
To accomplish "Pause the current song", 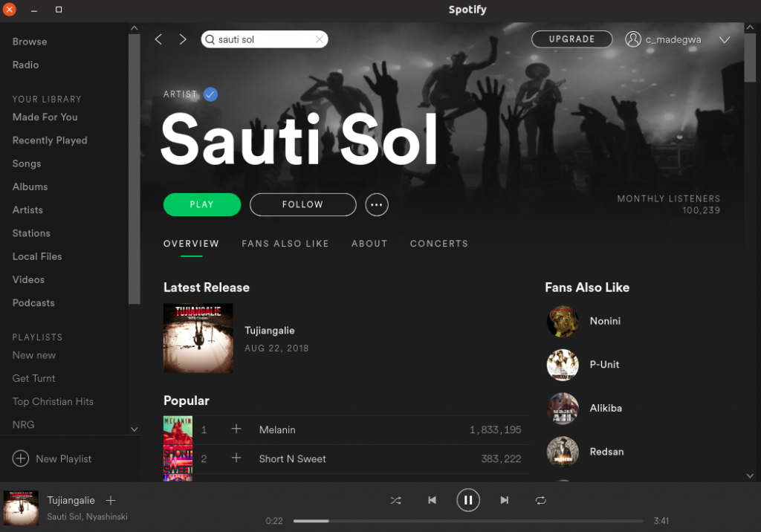I will (468, 500).
